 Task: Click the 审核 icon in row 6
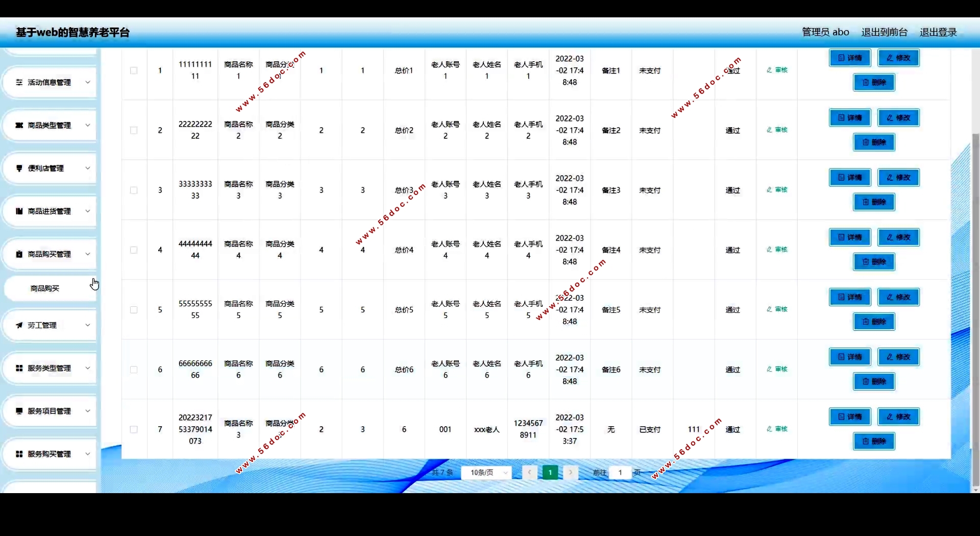(769, 369)
